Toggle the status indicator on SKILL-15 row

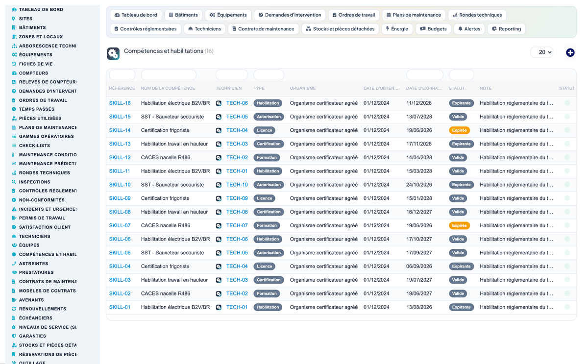tap(567, 117)
